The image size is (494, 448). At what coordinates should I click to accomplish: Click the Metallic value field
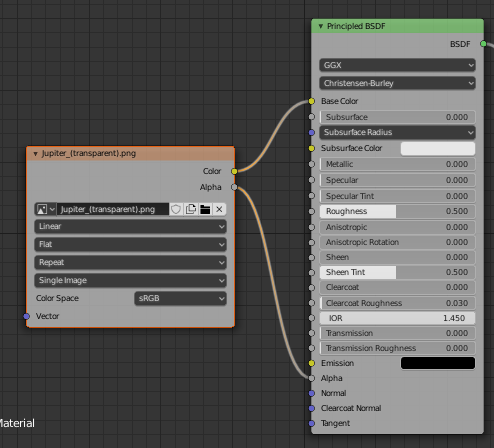tap(397, 164)
